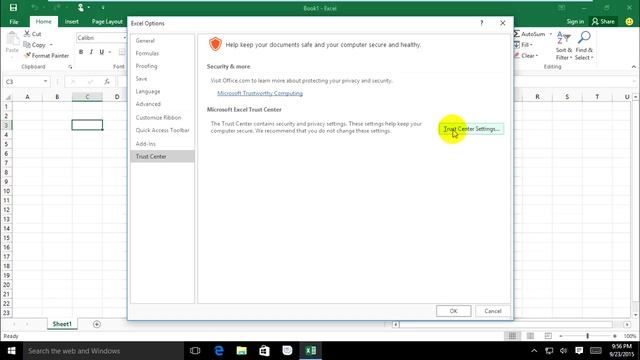640x360 pixels.
Task: Select column A header
Action: [x=27, y=97]
